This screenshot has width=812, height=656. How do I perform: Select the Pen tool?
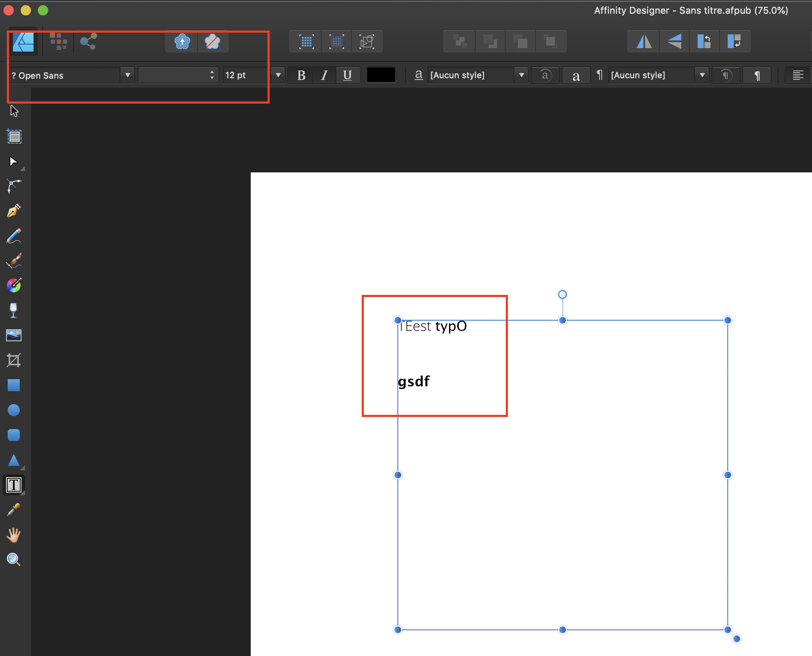click(x=14, y=211)
